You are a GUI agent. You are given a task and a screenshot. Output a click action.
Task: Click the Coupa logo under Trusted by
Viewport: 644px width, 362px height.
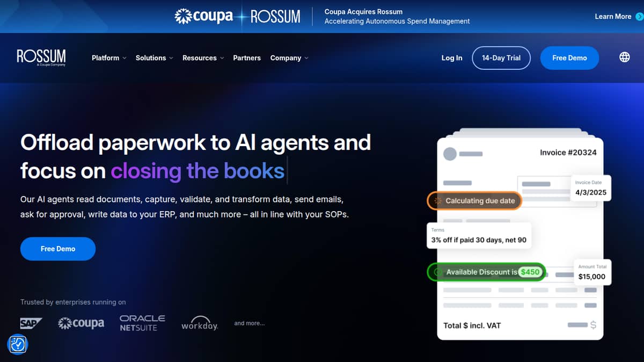pos(81,323)
